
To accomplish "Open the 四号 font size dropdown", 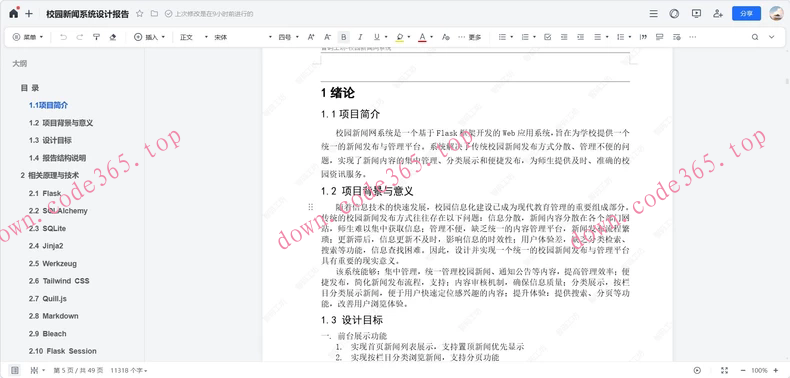I will coord(289,37).
